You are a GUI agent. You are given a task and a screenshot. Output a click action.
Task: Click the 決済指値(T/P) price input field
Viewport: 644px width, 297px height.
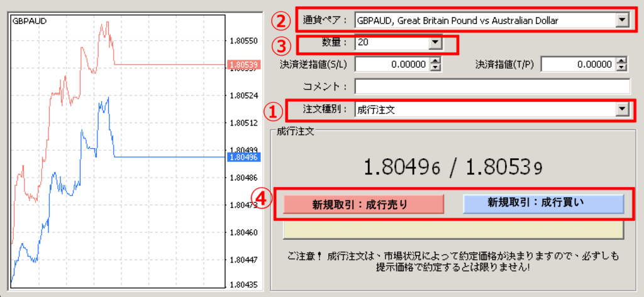coord(577,64)
